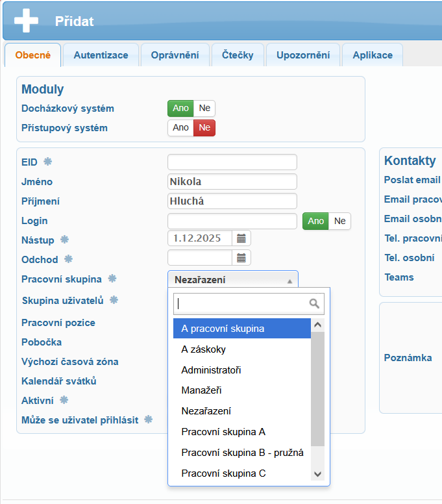Open the Oprávnění tab

pos(175,55)
